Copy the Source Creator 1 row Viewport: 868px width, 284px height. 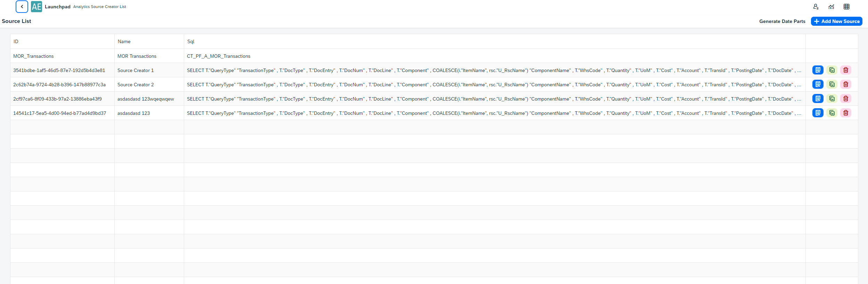pyautogui.click(x=832, y=70)
